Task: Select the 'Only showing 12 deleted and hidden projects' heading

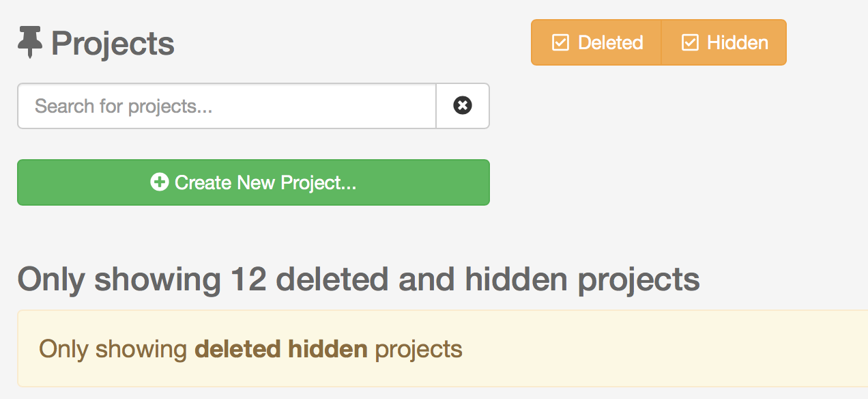Action: coord(358,279)
